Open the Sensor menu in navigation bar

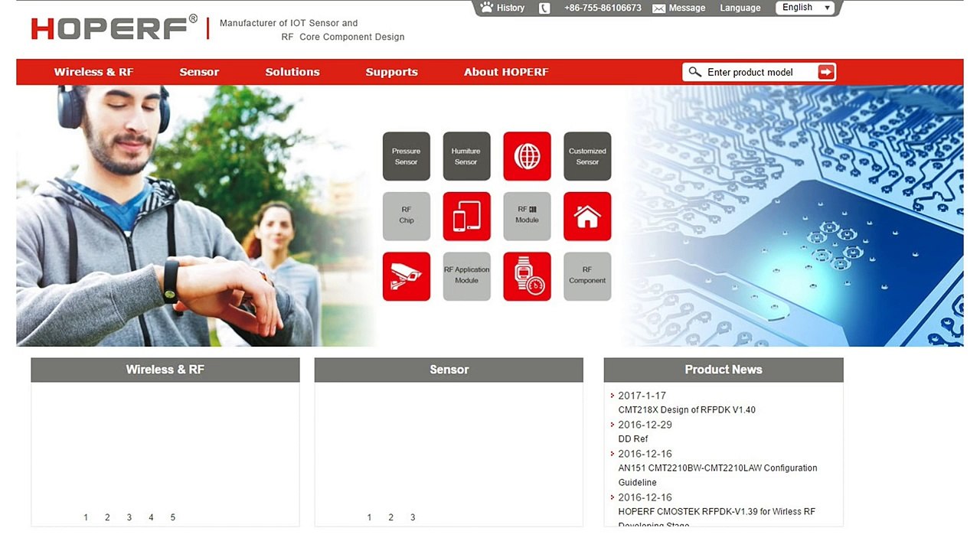pyautogui.click(x=199, y=72)
